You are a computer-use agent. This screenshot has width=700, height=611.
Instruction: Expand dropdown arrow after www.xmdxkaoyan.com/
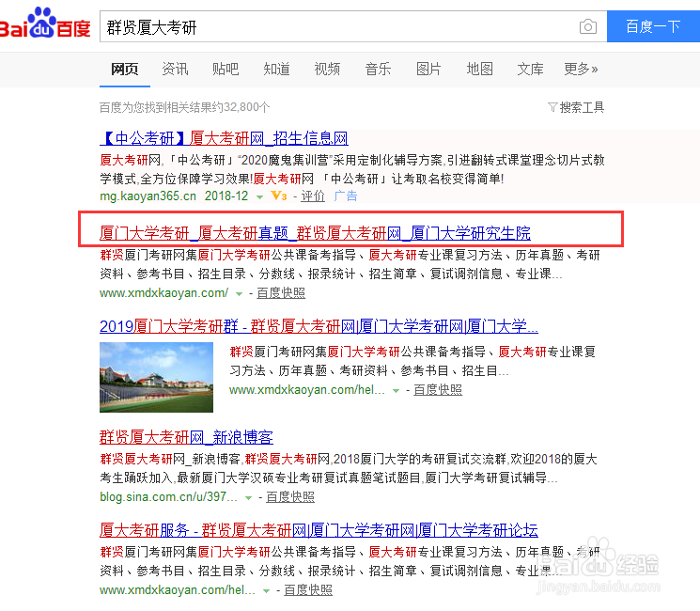(x=240, y=294)
